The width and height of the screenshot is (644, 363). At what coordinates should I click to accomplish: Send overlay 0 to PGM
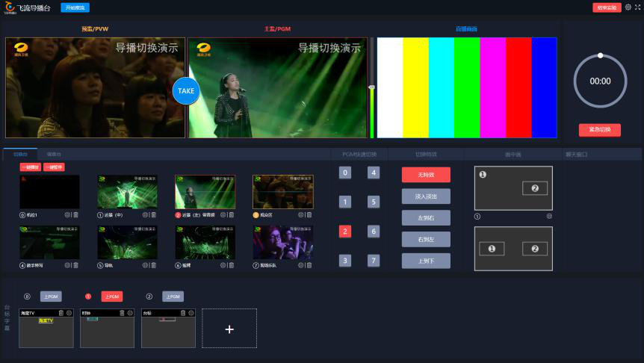pos(51,297)
